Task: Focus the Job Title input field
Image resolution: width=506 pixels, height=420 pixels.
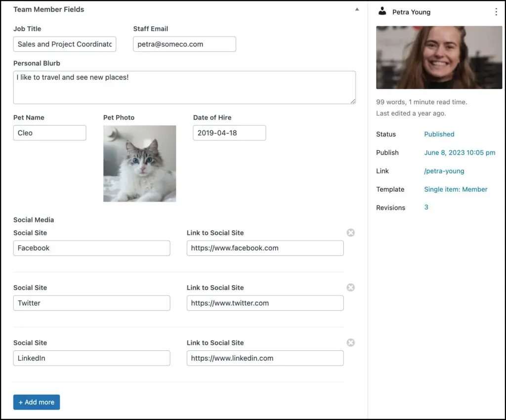Action: (x=65, y=44)
